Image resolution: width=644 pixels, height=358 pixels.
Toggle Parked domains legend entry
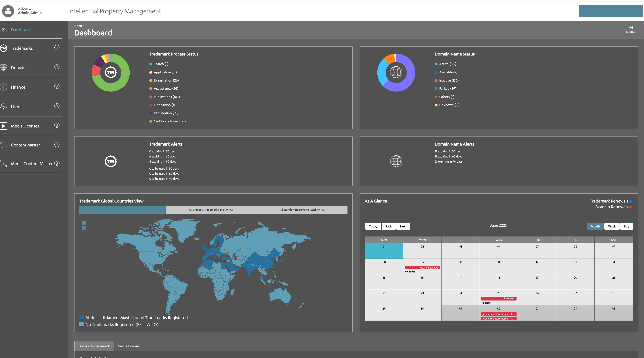click(448, 88)
